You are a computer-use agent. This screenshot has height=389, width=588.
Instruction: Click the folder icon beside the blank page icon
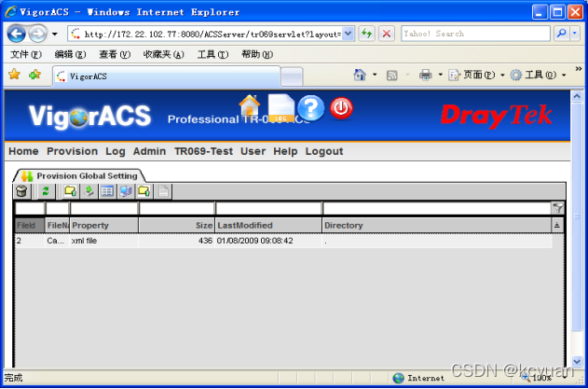(x=144, y=191)
